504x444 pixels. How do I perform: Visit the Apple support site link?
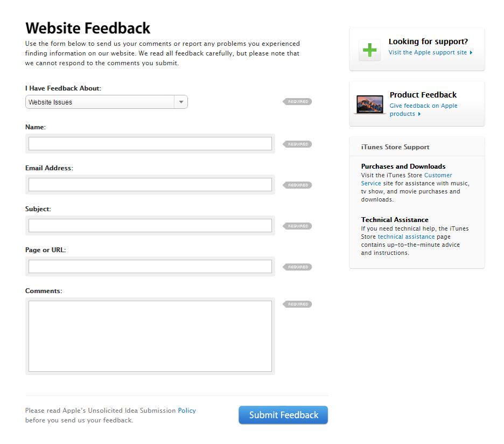428,53
